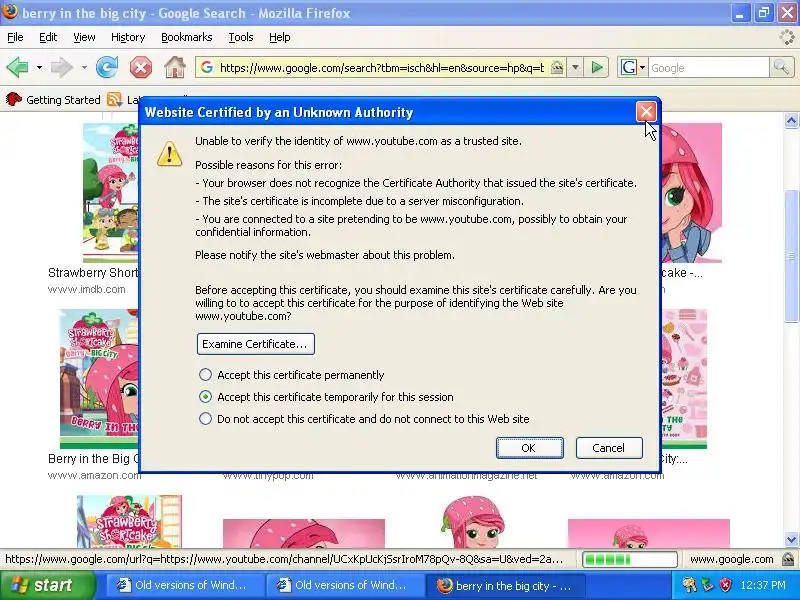Click the red Stop loading icon
The height and width of the screenshot is (600, 800).
point(141,67)
